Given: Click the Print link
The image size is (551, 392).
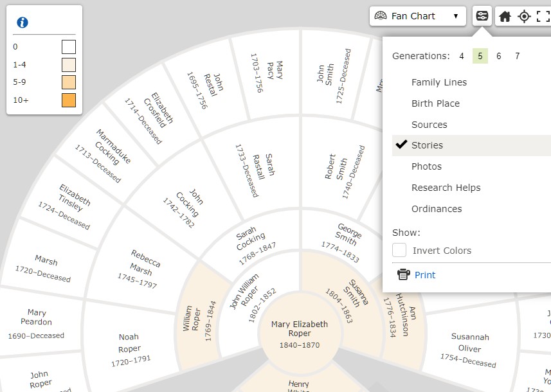Looking at the screenshot, I should (x=425, y=274).
